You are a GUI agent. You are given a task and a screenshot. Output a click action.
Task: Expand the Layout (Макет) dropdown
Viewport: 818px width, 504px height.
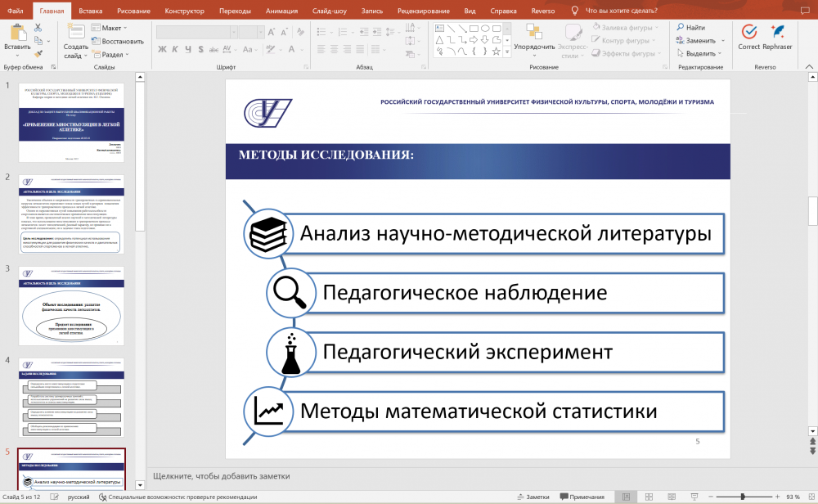(114, 28)
